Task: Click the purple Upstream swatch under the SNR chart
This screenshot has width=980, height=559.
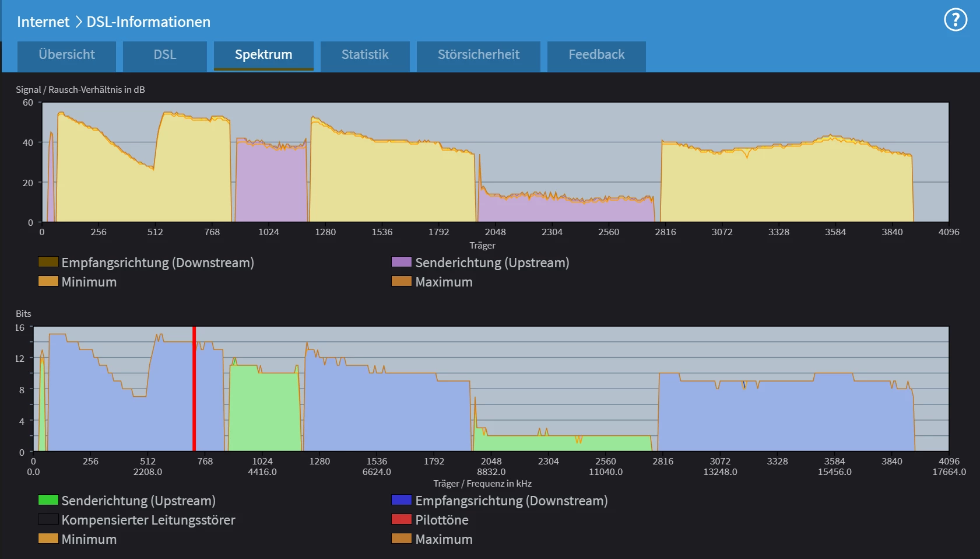Action: 402,262
